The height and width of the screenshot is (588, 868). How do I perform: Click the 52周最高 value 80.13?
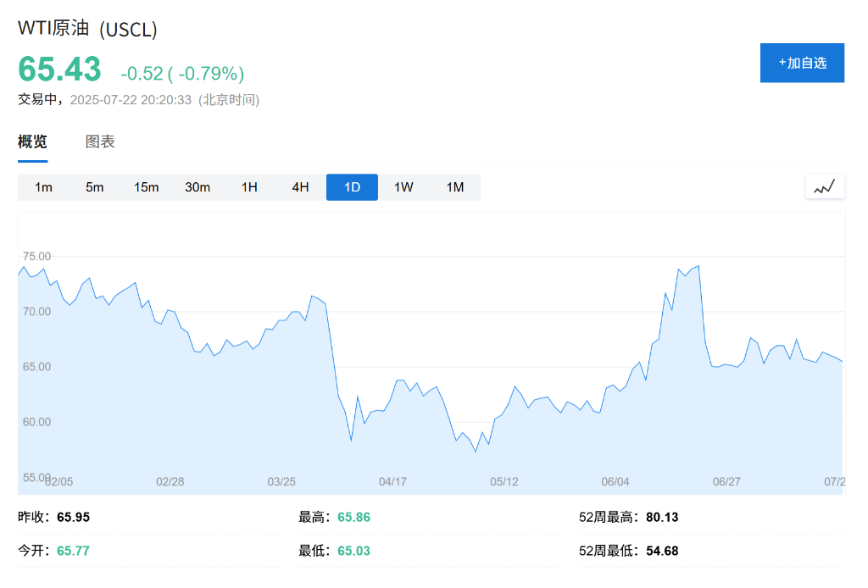coord(662,517)
